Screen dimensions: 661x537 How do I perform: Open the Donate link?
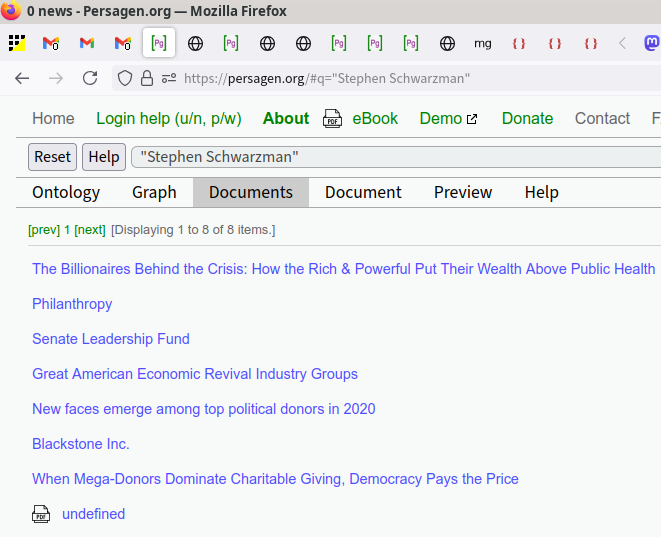[527, 118]
